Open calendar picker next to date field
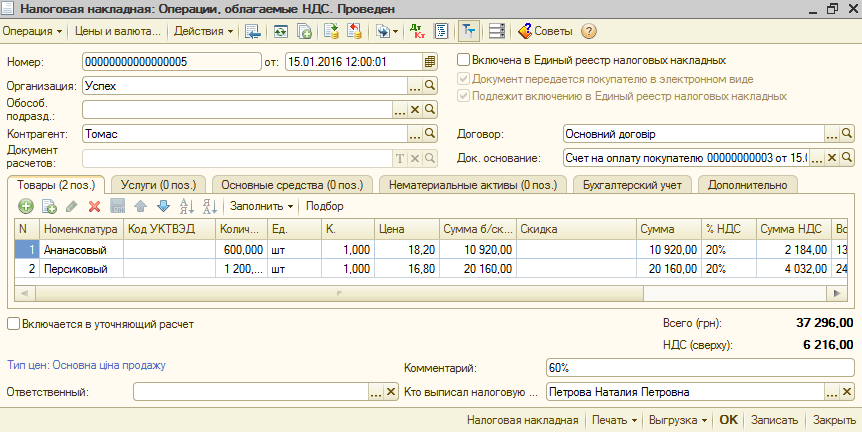 point(430,62)
